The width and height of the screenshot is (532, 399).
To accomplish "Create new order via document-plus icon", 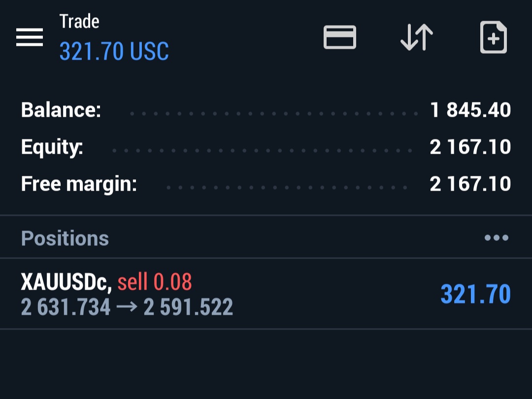I will [x=493, y=37].
